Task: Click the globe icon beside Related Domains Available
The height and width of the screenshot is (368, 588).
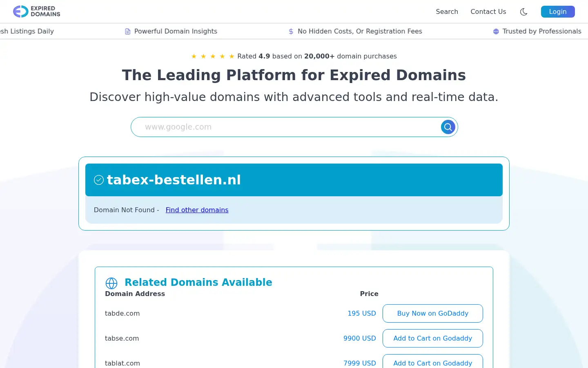Action: 111,283
